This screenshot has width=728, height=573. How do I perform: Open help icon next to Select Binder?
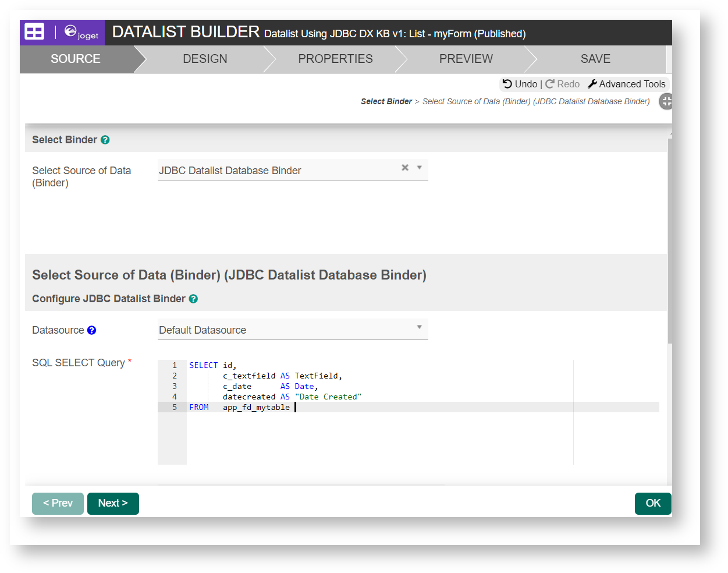click(x=105, y=140)
